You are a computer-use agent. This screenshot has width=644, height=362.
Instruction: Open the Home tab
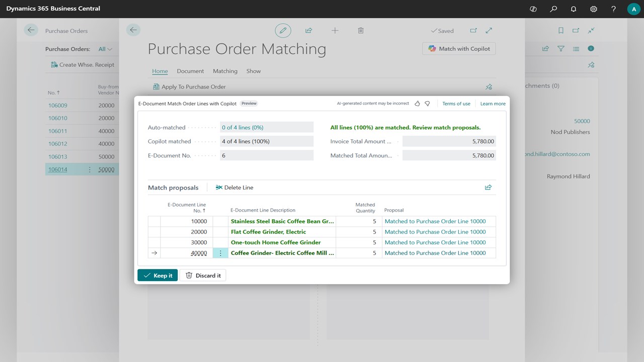point(160,71)
